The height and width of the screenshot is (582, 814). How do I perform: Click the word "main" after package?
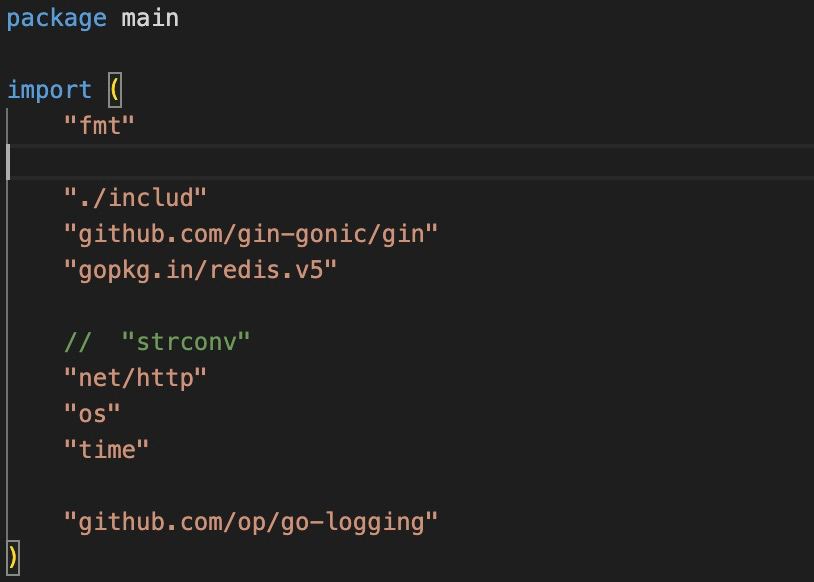(150, 18)
